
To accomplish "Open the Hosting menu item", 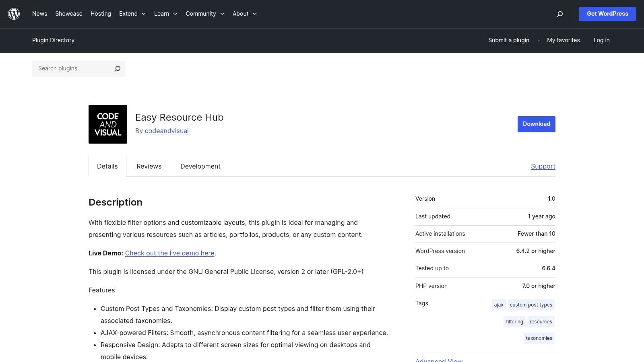I will point(100,13).
